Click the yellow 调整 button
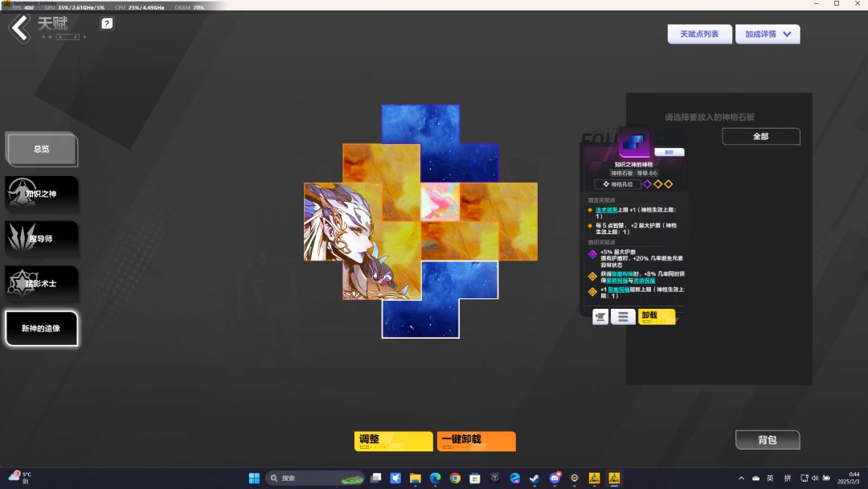Image resolution: width=868 pixels, height=489 pixels. point(394,442)
